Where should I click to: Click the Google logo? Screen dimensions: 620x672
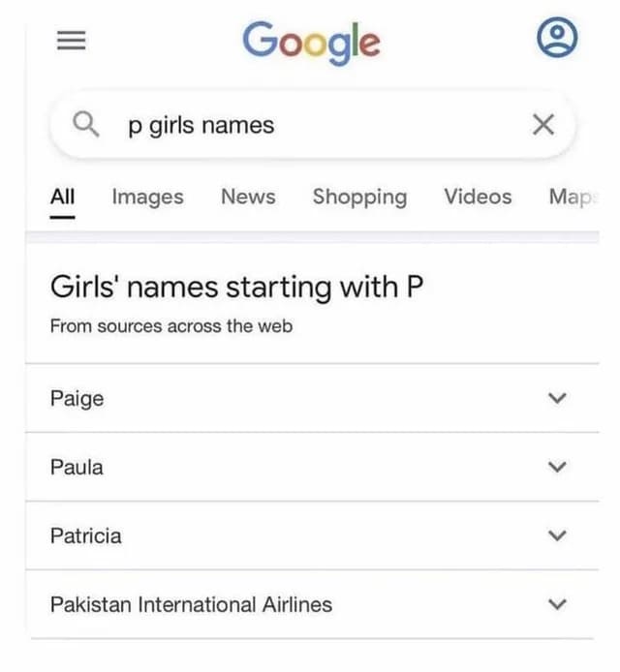(311, 43)
